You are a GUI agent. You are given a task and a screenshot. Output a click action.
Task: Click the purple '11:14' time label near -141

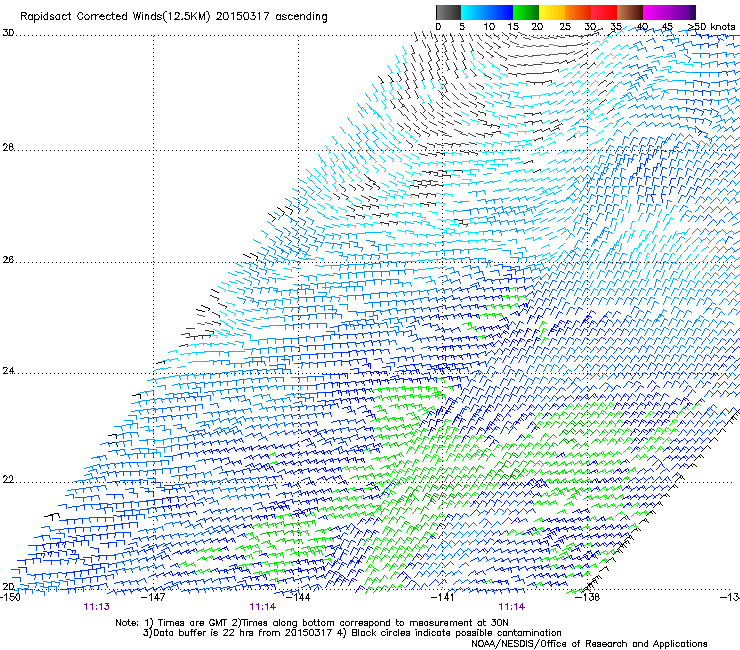click(512, 607)
